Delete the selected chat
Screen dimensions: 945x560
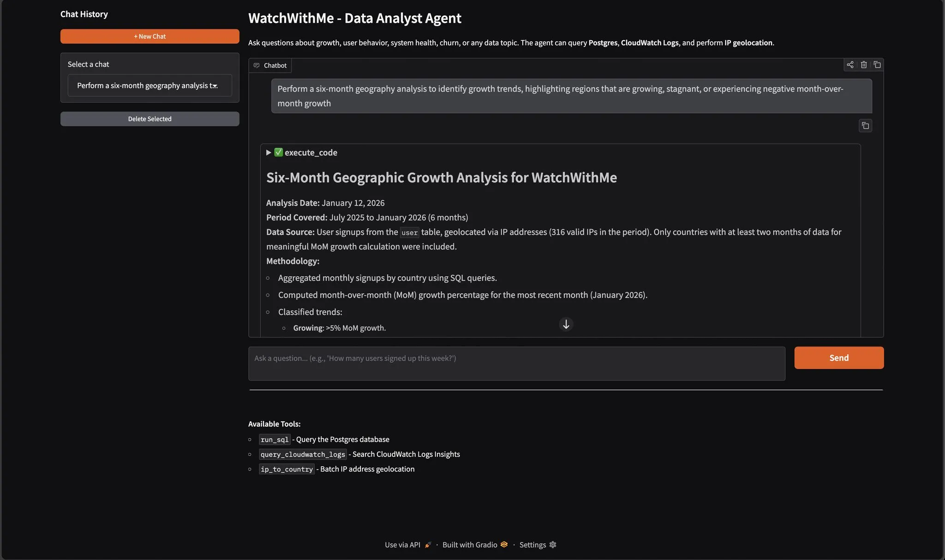[x=150, y=119]
